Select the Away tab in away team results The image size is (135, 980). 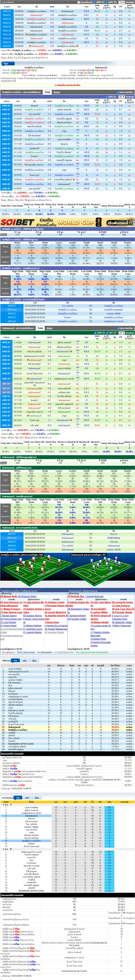click(49, 328)
